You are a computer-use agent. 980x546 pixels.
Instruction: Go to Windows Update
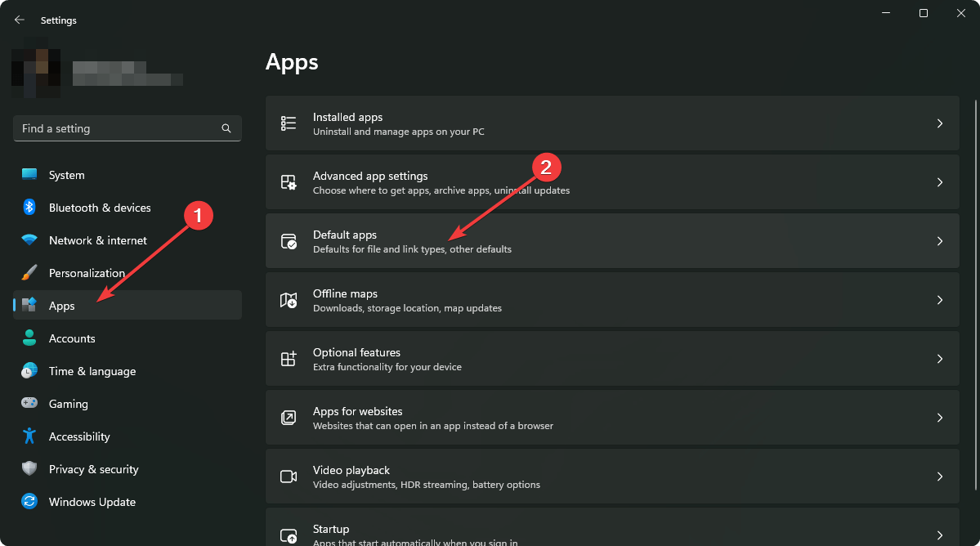[x=128, y=502]
